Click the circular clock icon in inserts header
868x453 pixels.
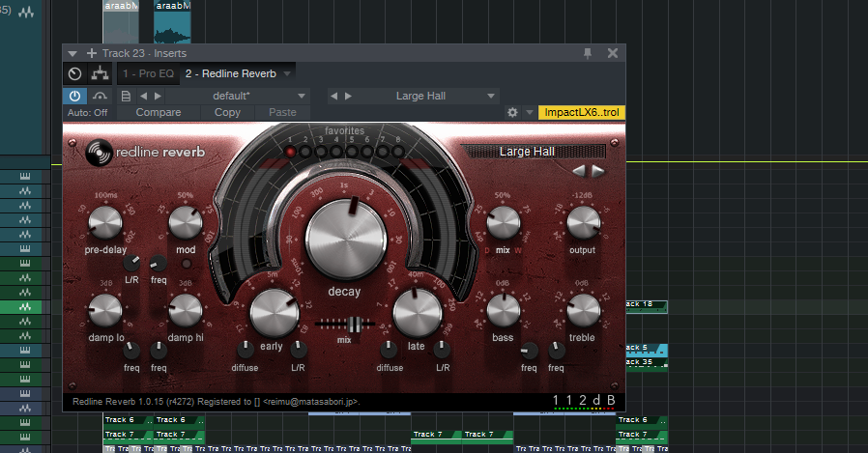[x=74, y=73]
